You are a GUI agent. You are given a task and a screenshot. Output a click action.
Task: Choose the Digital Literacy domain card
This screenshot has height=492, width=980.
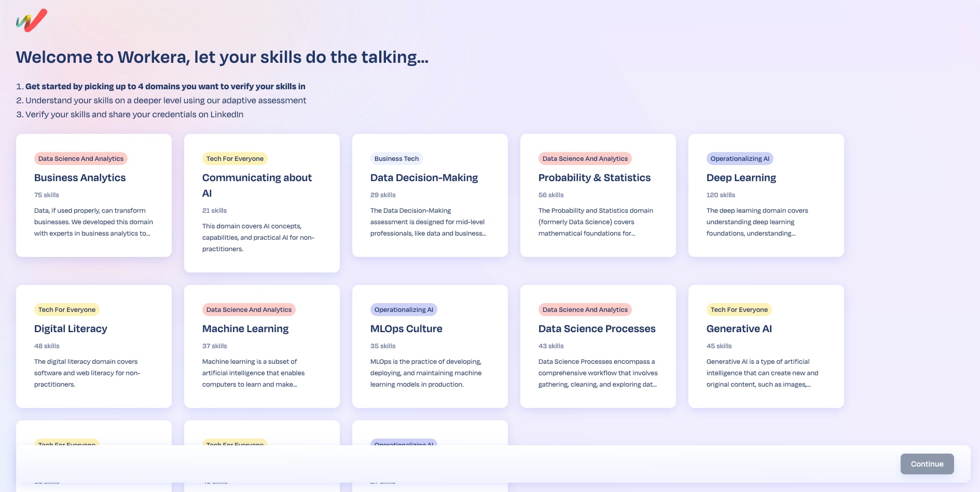click(94, 346)
